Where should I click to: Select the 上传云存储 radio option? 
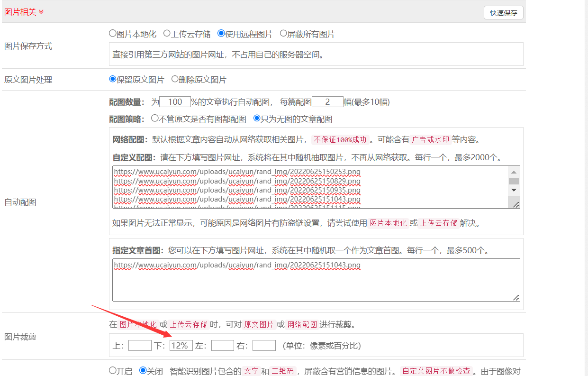coord(167,34)
